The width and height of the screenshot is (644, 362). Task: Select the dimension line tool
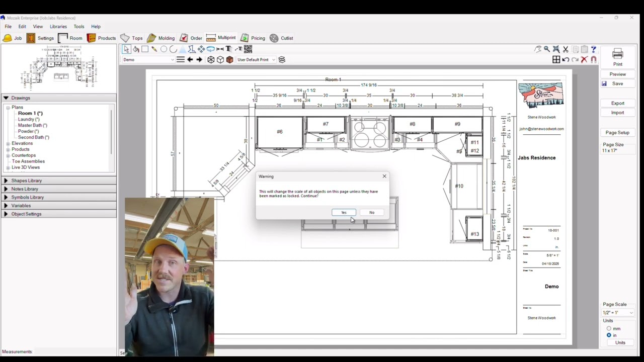click(220, 49)
